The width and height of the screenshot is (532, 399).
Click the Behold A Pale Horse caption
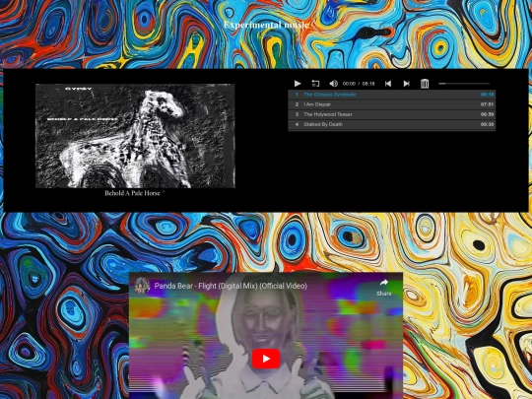click(x=132, y=193)
